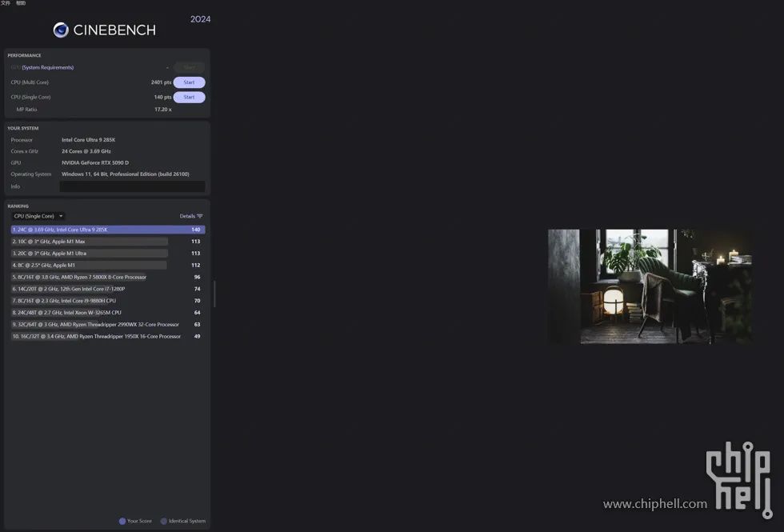Focus the Info text field

coord(132,186)
